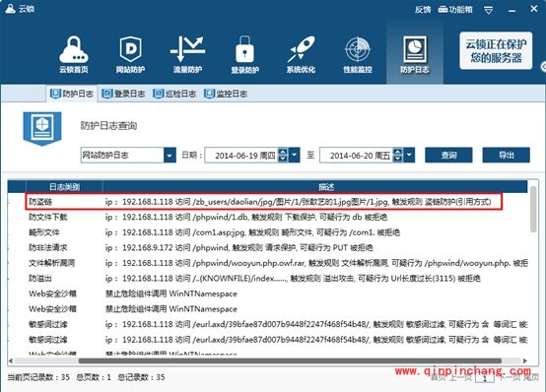
Task: Click the 防护日志查询 document icon
Action: (x=42, y=128)
